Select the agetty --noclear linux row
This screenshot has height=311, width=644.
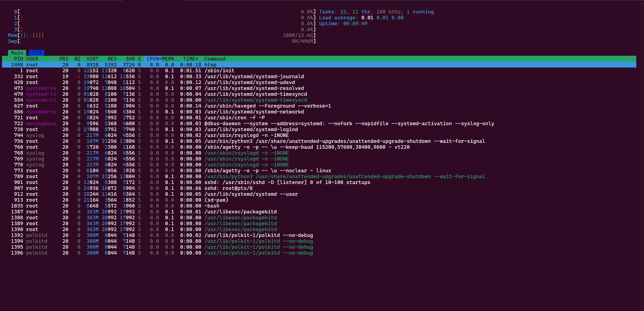[x=319, y=171]
